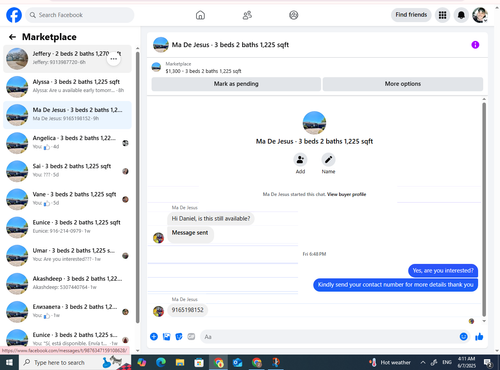Open the Sai conversation
The height and width of the screenshot is (370, 500).
67,171
